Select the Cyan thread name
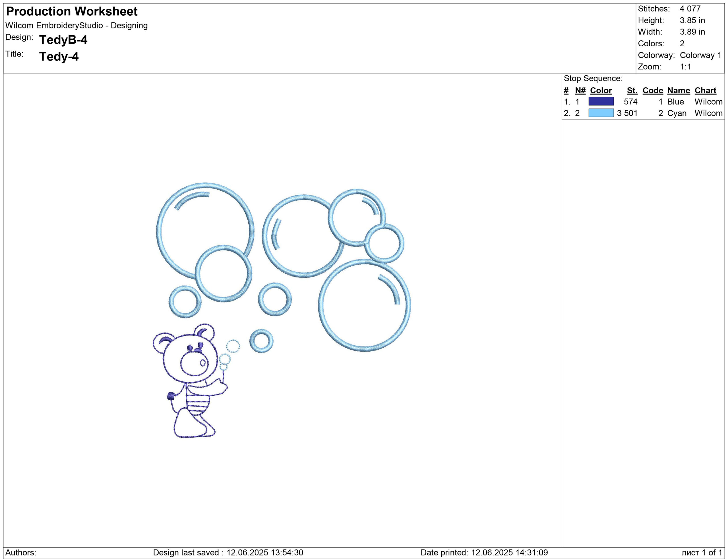728x560 pixels. [x=677, y=113]
